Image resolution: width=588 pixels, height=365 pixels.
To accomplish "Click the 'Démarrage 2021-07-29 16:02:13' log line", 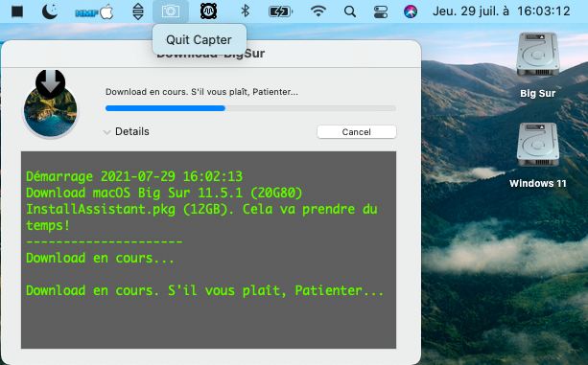I will pos(134,176).
